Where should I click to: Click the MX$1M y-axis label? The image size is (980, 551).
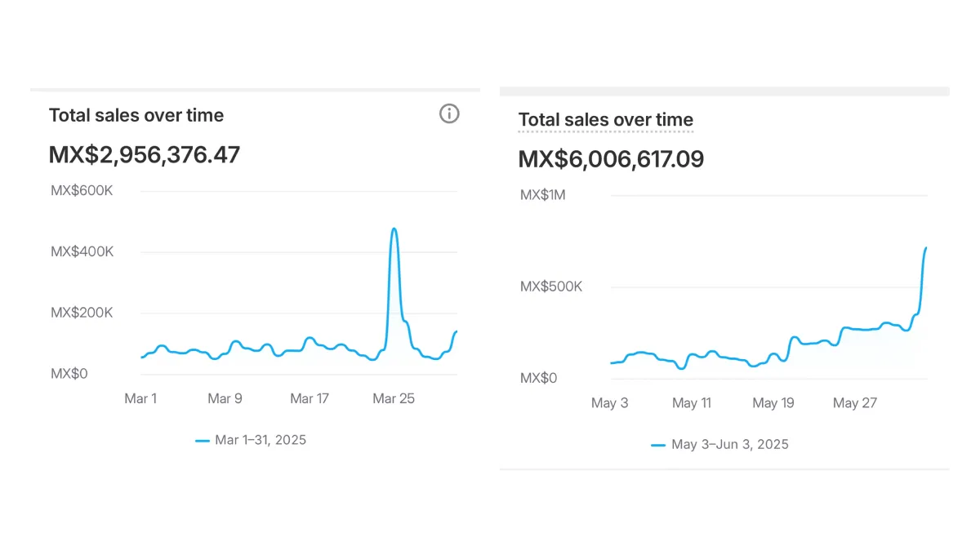[543, 195]
